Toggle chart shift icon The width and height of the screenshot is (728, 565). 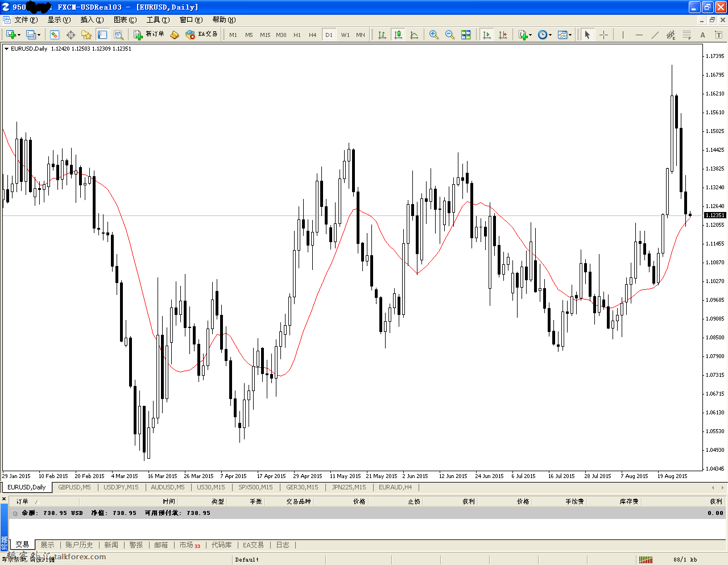[503, 35]
